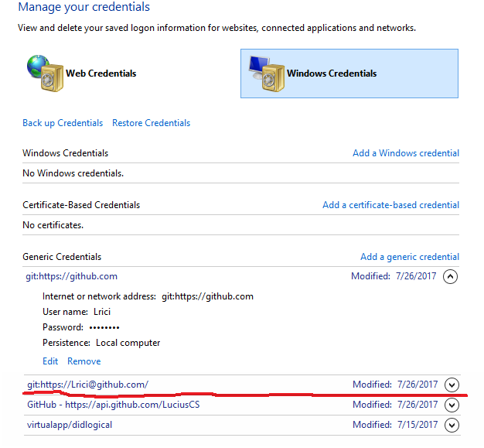
Task: Click the Web Credentials globe safe icon
Action: (x=45, y=74)
